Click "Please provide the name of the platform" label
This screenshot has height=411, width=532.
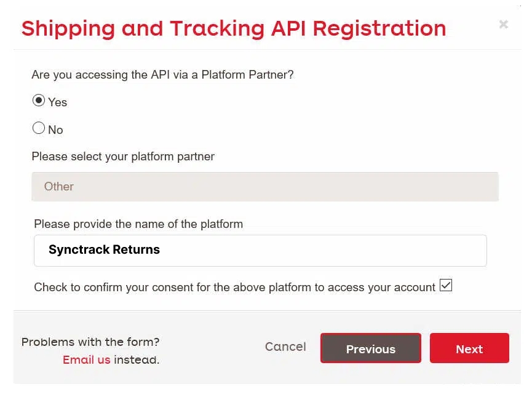[138, 224]
